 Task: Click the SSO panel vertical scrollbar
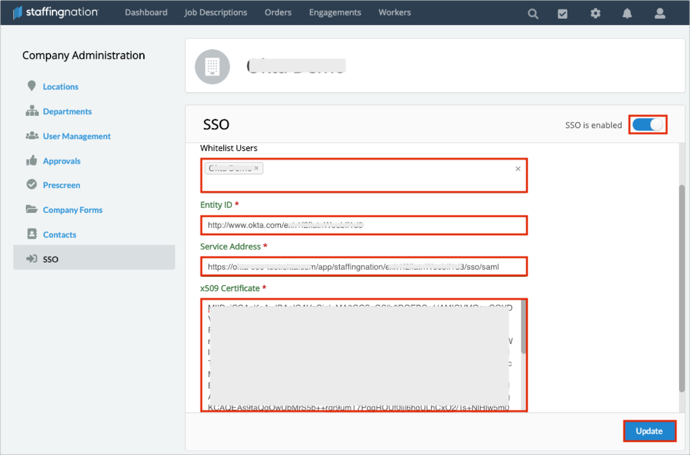(682, 288)
